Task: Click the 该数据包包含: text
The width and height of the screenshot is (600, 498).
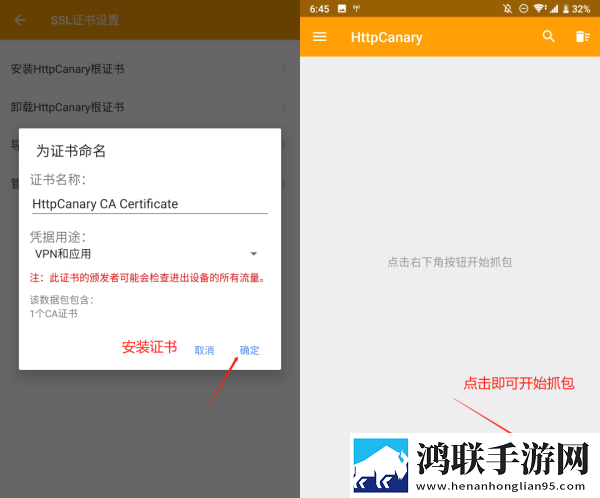Action: click(62, 299)
